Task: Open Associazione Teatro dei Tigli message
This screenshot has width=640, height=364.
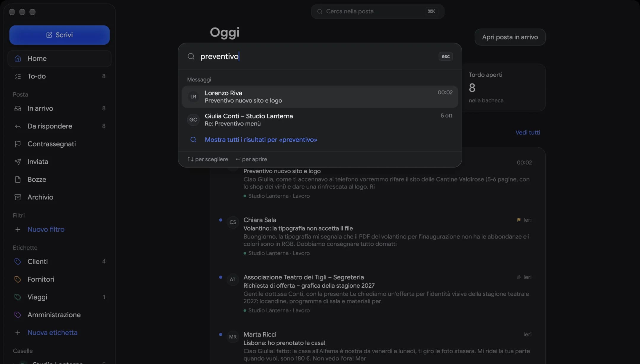Action: click(378, 294)
